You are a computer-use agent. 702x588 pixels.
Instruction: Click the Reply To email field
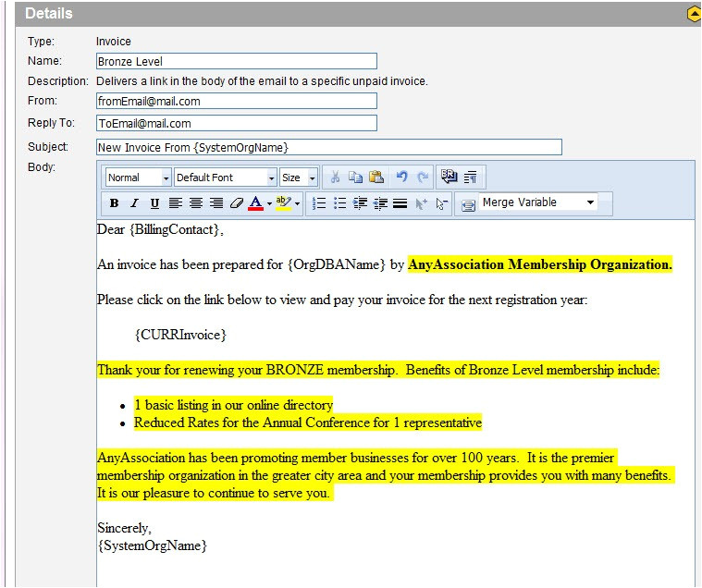pyautogui.click(x=236, y=123)
